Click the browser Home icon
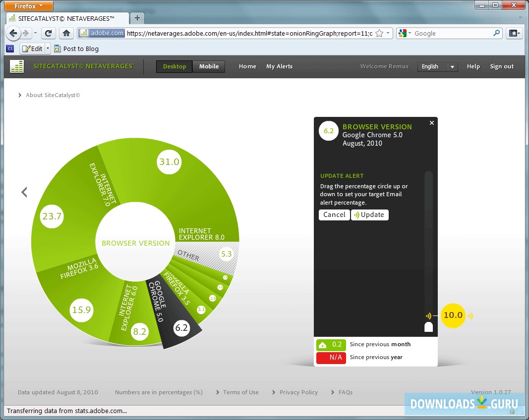This screenshot has width=529, height=420. coord(66,33)
